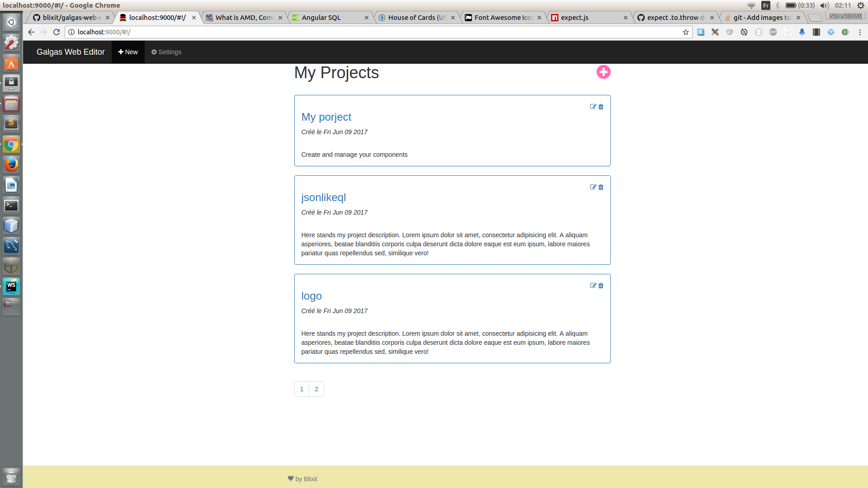Reload the current page
Viewport: 868px width, 488px height.
pyautogui.click(x=57, y=32)
